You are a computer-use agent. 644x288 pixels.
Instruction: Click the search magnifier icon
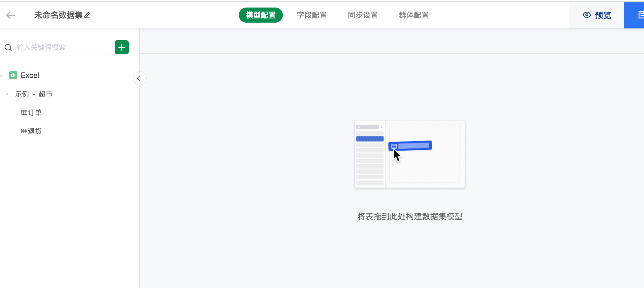[8, 48]
